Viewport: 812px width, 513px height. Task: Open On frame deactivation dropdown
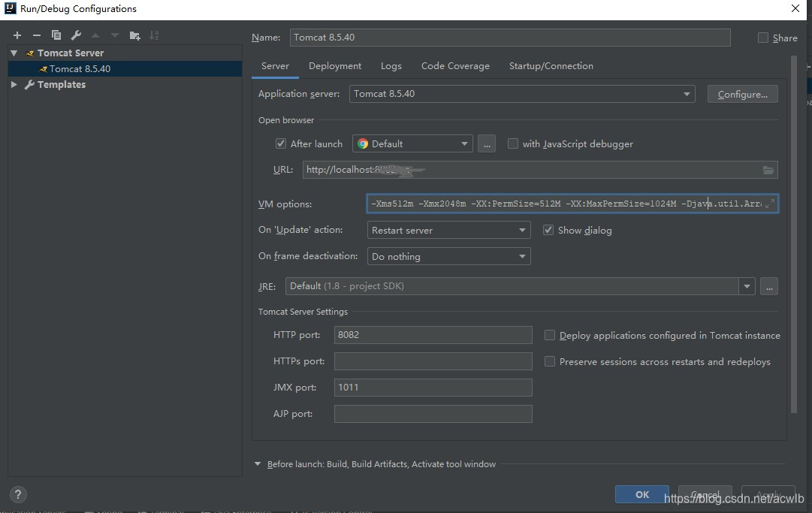pyautogui.click(x=448, y=256)
